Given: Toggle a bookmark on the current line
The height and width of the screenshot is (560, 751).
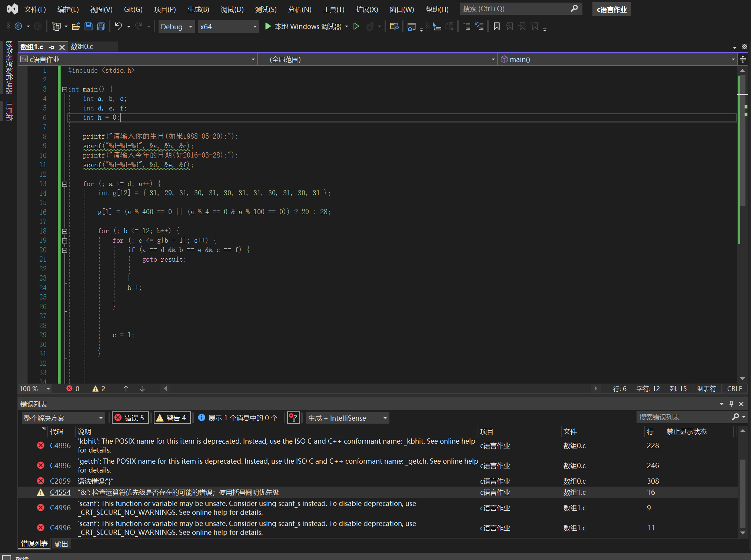Looking at the screenshot, I should (497, 26).
